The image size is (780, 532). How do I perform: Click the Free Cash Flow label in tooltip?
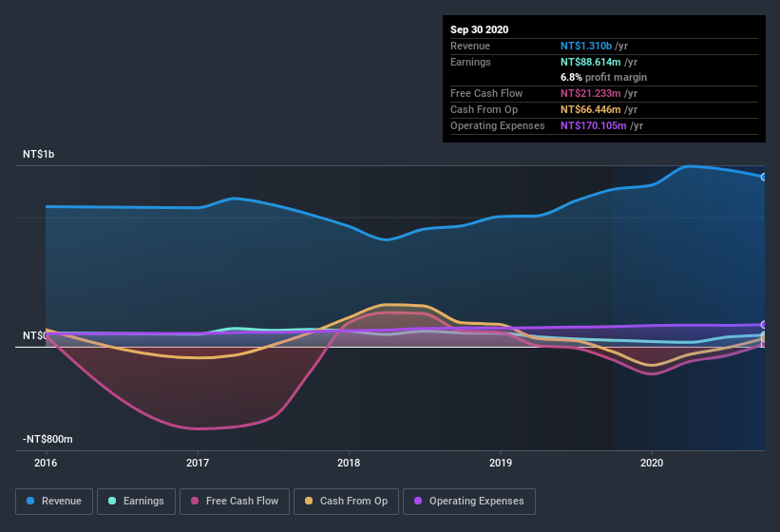tap(486, 93)
